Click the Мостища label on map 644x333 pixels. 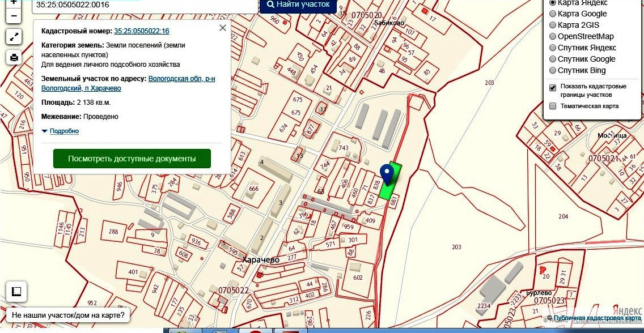click(x=612, y=135)
